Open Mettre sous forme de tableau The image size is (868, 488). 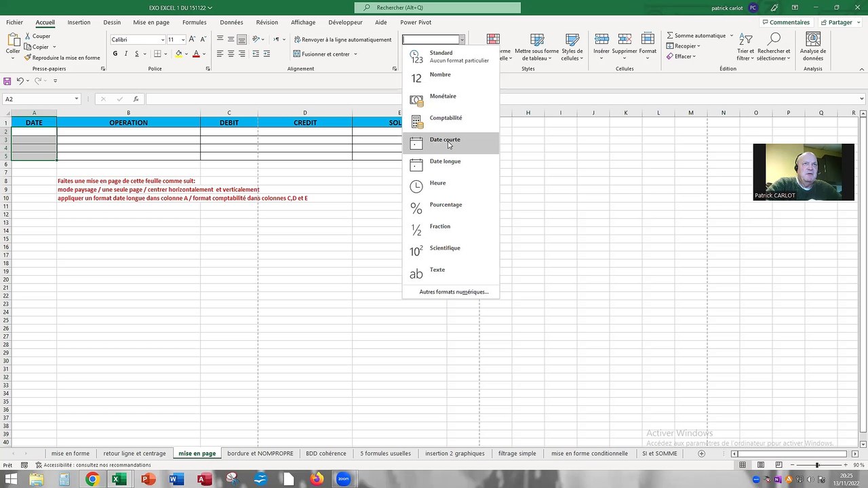coord(536,47)
